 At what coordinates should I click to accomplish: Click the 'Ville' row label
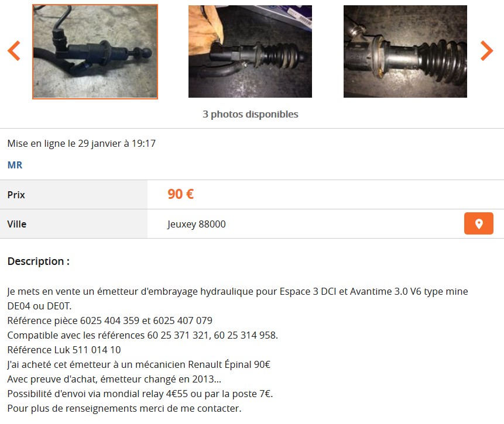click(17, 224)
